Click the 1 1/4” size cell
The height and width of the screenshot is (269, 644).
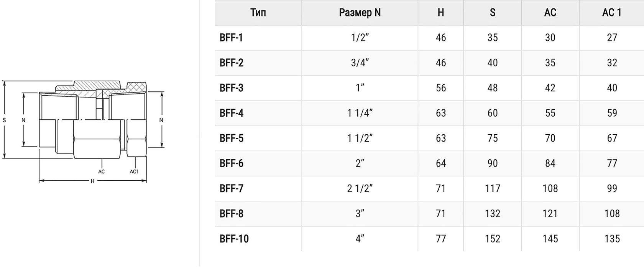(x=360, y=113)
